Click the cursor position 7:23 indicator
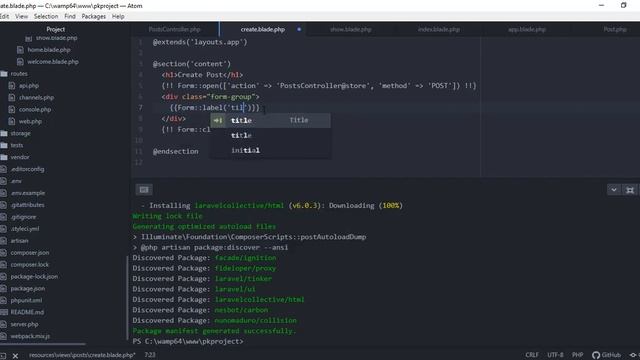 [150, 355]
